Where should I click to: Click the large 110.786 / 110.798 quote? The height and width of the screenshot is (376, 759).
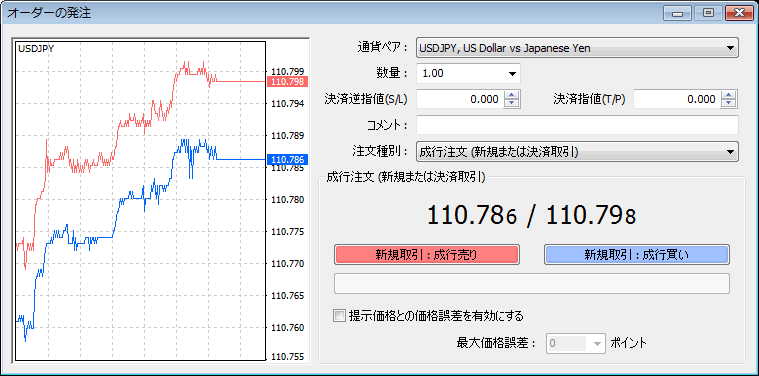[531, 215]
